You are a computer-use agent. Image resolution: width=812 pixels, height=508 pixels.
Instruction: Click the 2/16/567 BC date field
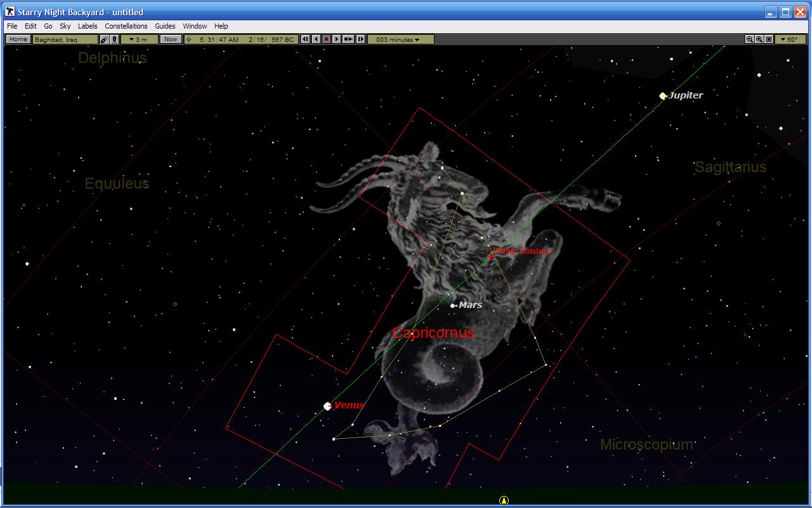tap(271, 39)
